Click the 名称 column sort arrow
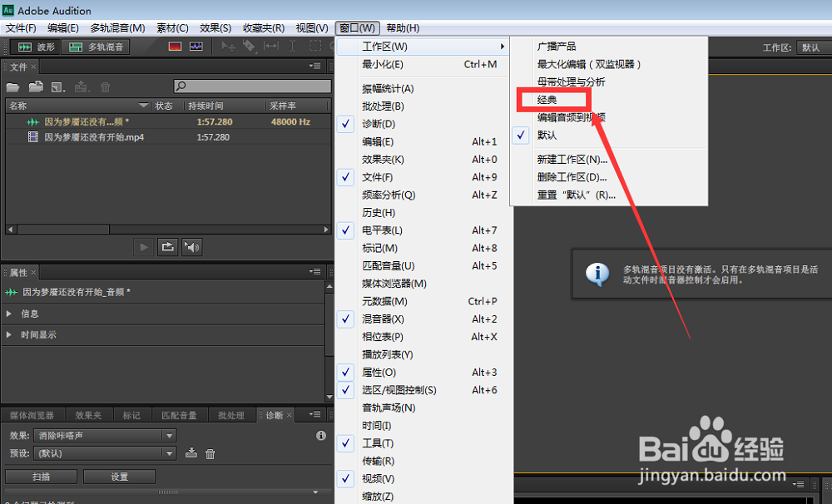Image resolution: width=832 pixels, height=504 pixels. pos(143,106)
